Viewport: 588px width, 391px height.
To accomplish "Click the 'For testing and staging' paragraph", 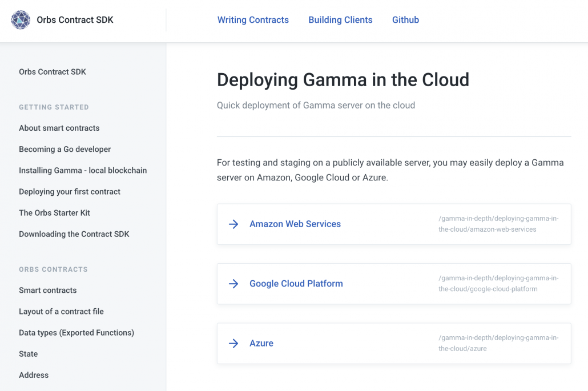I will [x=390, y=170].
